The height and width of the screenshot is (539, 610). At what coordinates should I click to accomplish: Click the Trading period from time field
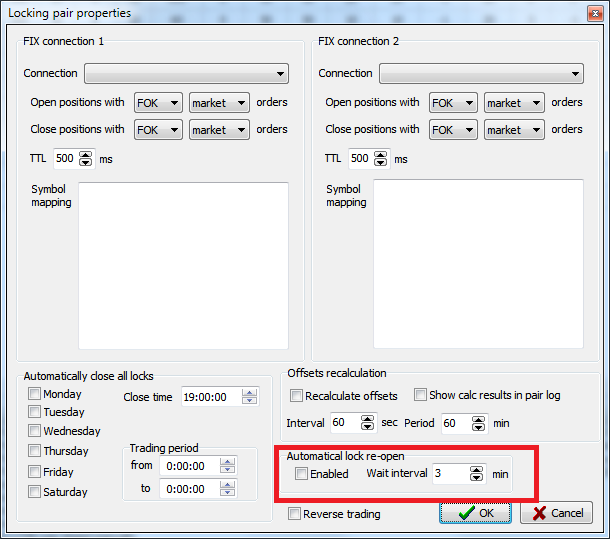[189, 466]
